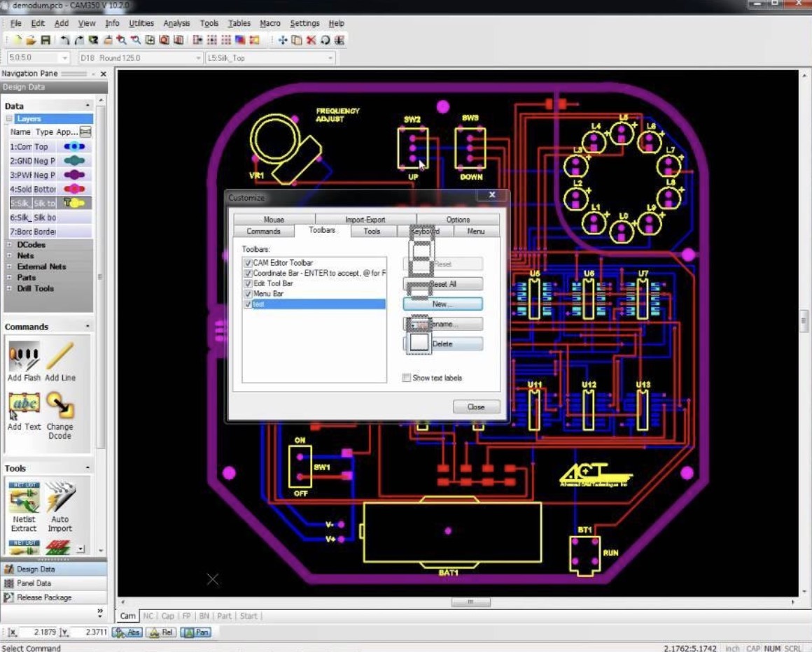812x652 pixels.
Task: Open the Utilities menu
Action: pyautogui.click(x=141, y=23)
